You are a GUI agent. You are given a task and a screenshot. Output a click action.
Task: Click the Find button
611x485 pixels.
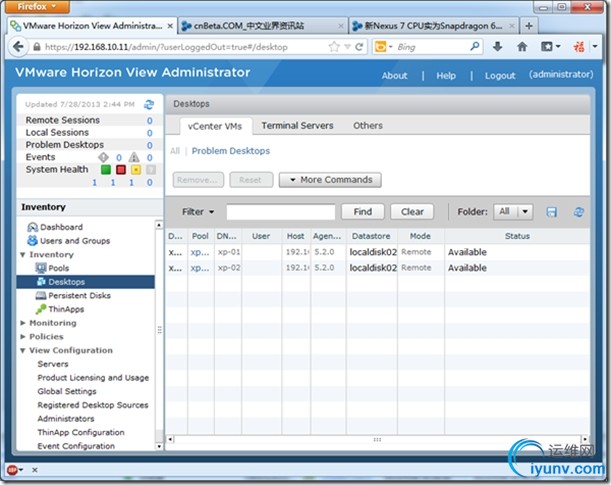click(x=363, y=212)
